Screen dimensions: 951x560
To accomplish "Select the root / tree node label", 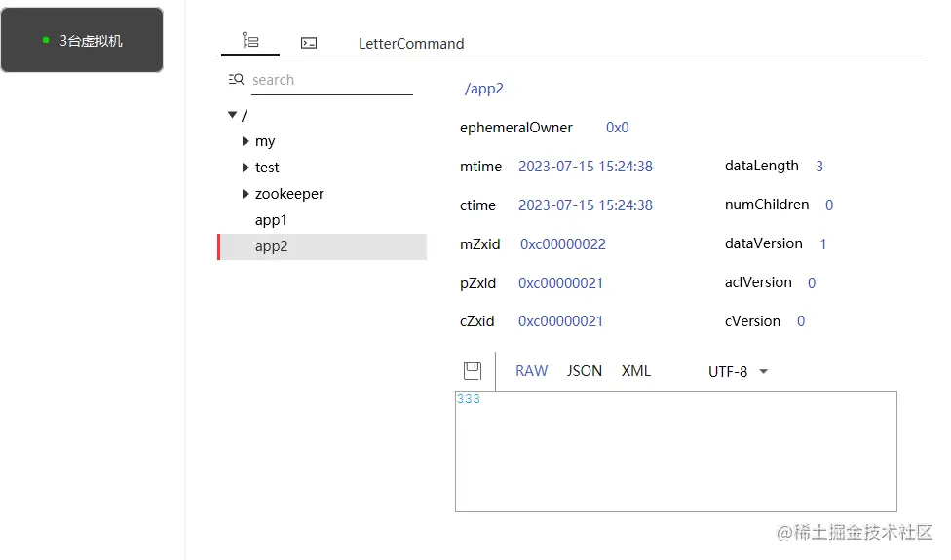I will point(245,115).
